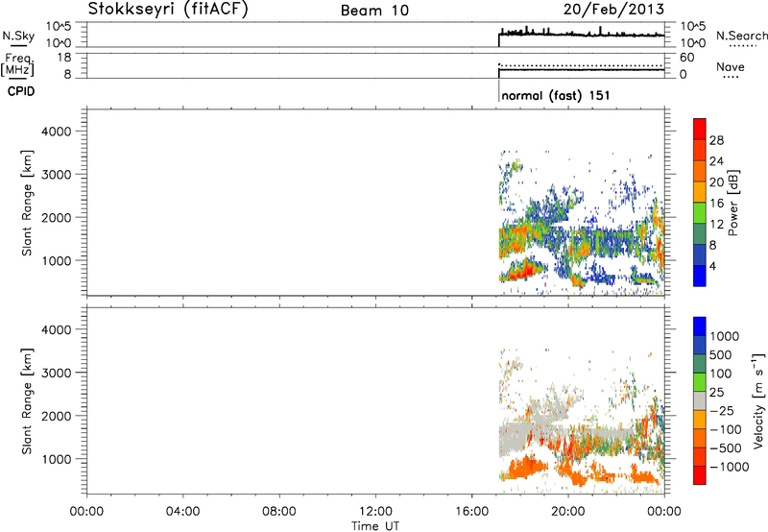The width and height of the screenshot is (768, 532).
Task: Pick the gray −25 to 25 Velocity segment
Action: click(x=700, y=400)
